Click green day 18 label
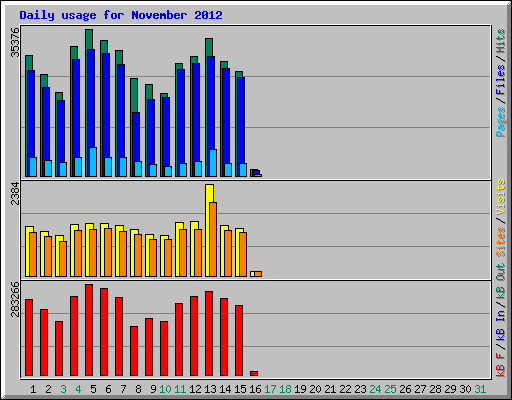This screenshot has height=400, width=512. (285, 389)
